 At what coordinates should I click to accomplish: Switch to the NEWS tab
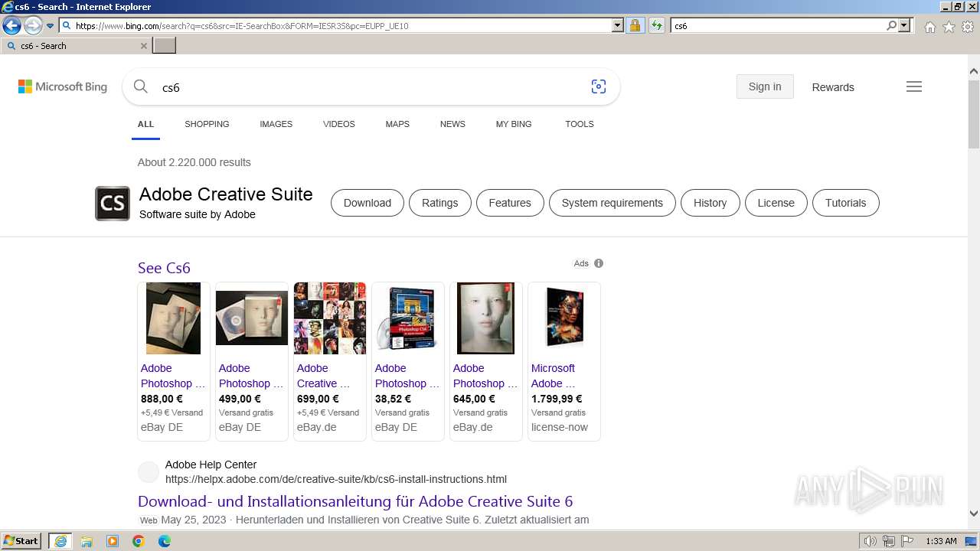click(x=452, y=124)
